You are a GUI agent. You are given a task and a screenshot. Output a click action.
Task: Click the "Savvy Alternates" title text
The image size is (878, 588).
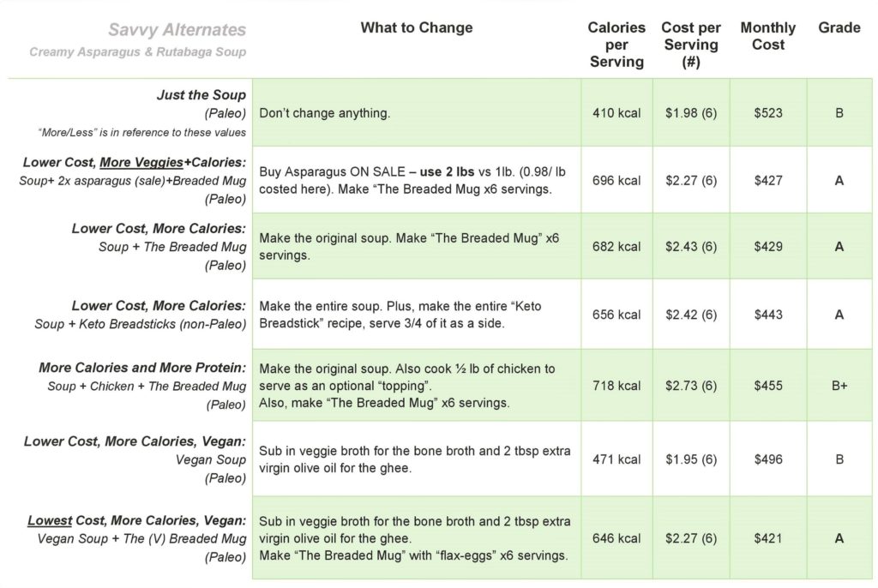177,30
